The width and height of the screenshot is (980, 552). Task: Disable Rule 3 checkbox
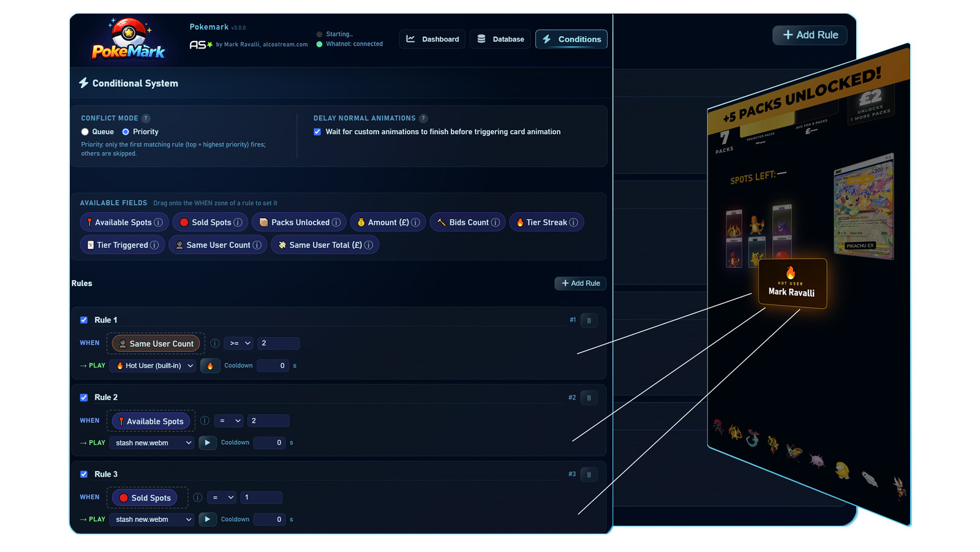[x=84, y=474]
